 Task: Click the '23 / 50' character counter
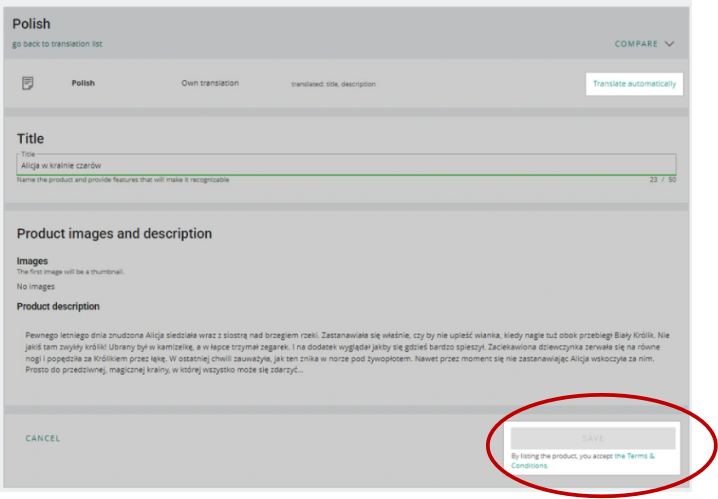[x=663, y=179]
